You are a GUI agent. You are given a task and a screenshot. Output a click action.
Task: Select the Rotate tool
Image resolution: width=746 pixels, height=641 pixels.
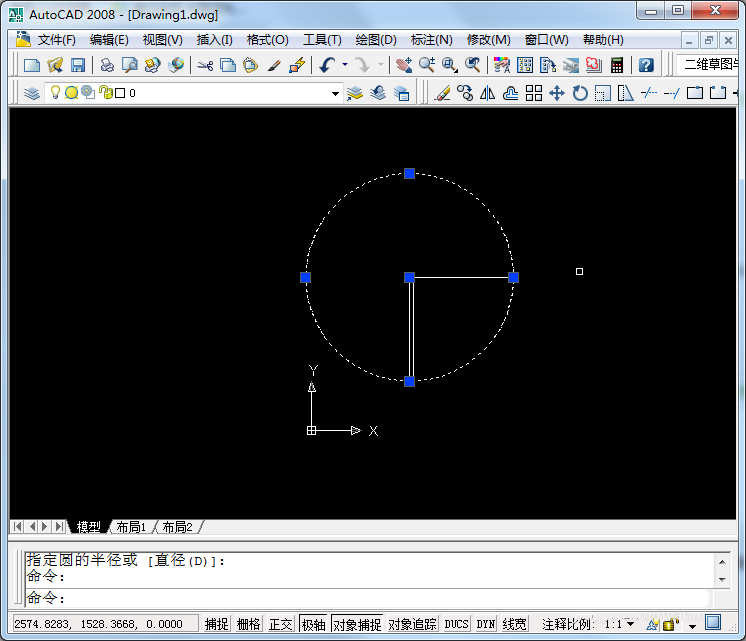[580, 93]
